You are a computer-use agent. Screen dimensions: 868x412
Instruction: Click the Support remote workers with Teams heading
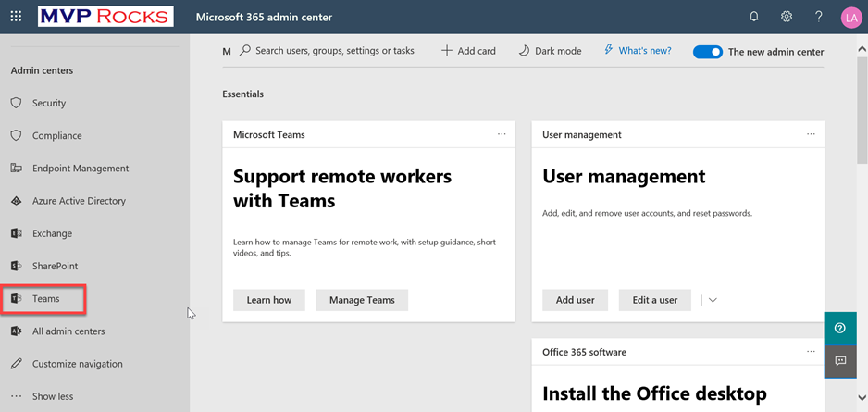pos(342,188)
